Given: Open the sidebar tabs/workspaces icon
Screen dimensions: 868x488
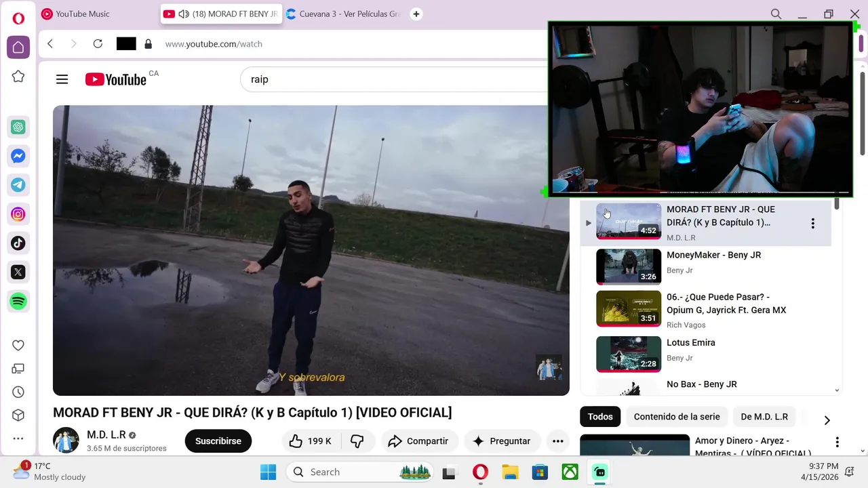Looking at the screenshot, I should pos(18,369).
